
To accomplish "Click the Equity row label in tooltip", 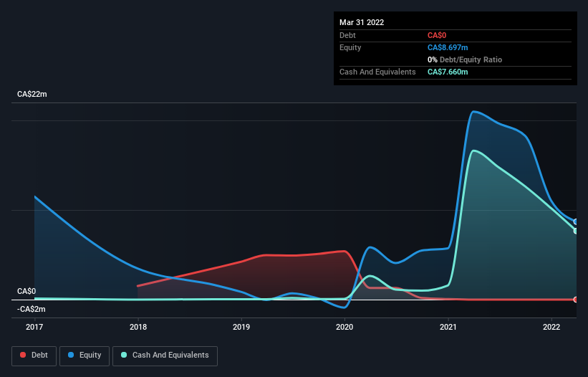I will [x=350, y=47].
